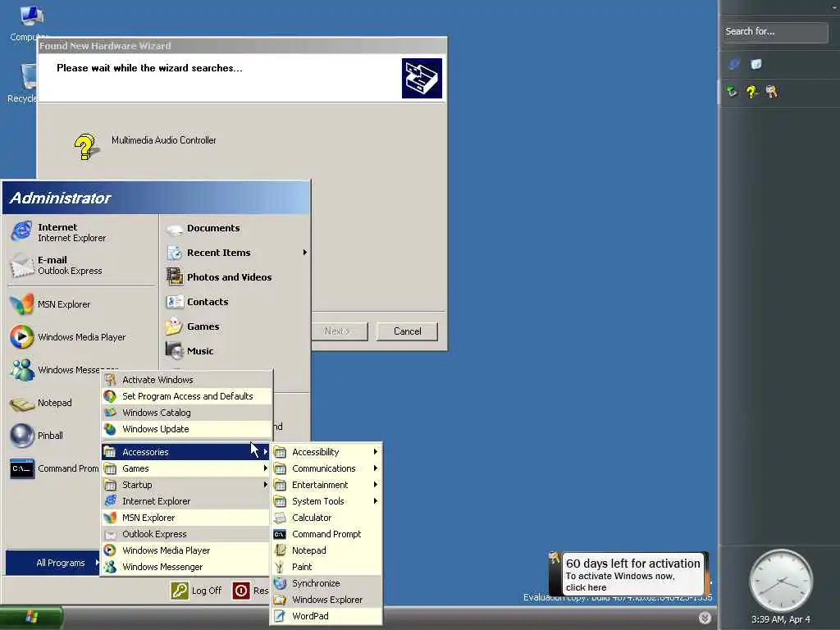The image size is (840, 630).
Task: Click the yellow question mark sidebar icon
Action: [752, 92]
